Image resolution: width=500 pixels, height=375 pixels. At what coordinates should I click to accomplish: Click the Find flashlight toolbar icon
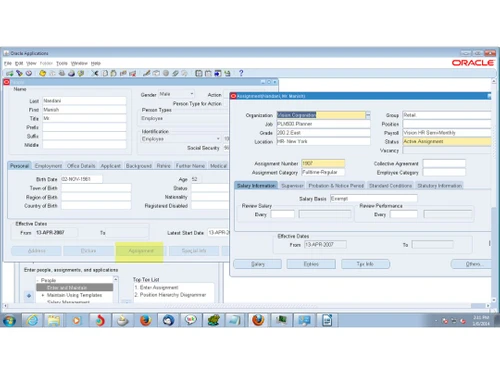click(19, 73)
